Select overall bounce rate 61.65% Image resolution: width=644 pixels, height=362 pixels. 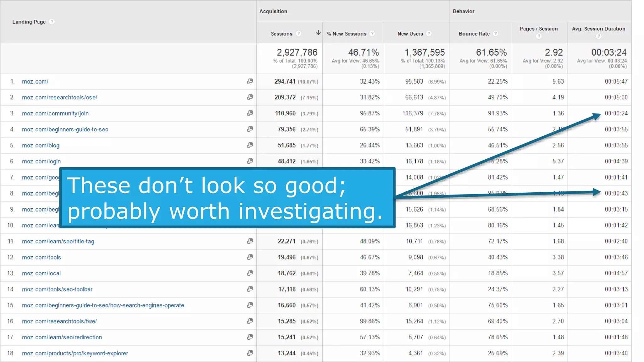(491, 52)
